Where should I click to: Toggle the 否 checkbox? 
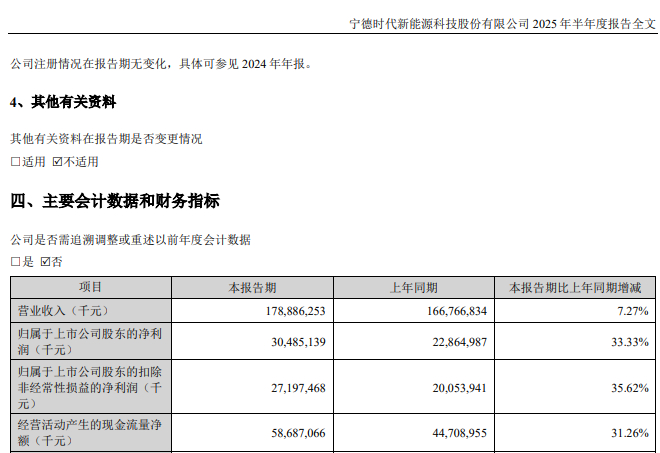click(x=45, y=262)
